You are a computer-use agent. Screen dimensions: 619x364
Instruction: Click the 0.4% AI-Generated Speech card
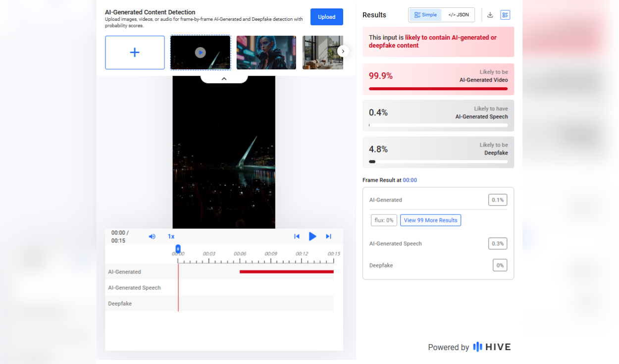[x=438, y=116]
